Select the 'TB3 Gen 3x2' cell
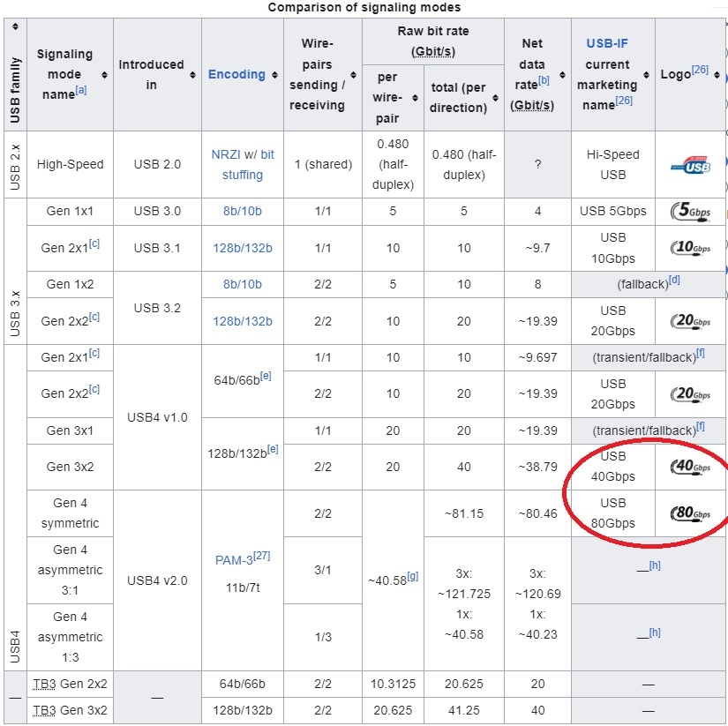 point(70,710)
